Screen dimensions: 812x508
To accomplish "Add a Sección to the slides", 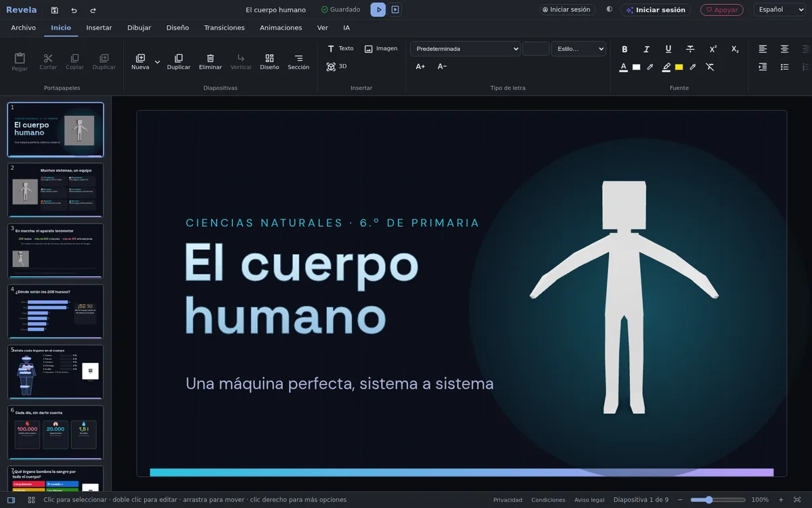I will 298,62.
